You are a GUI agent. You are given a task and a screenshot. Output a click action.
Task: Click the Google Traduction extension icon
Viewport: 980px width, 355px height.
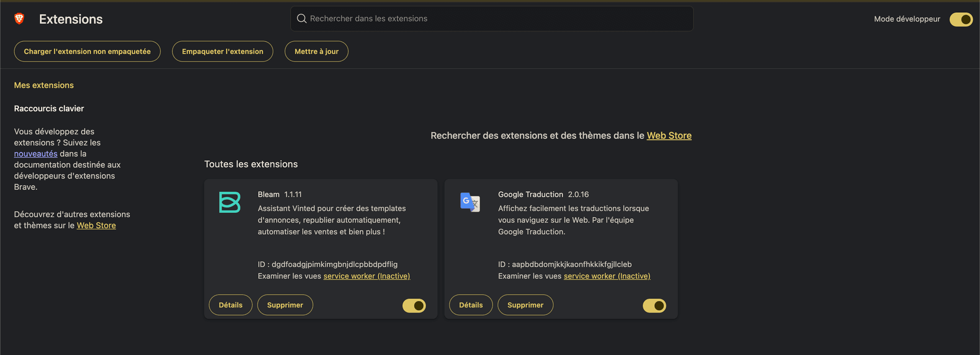click(x=470, y=202)
